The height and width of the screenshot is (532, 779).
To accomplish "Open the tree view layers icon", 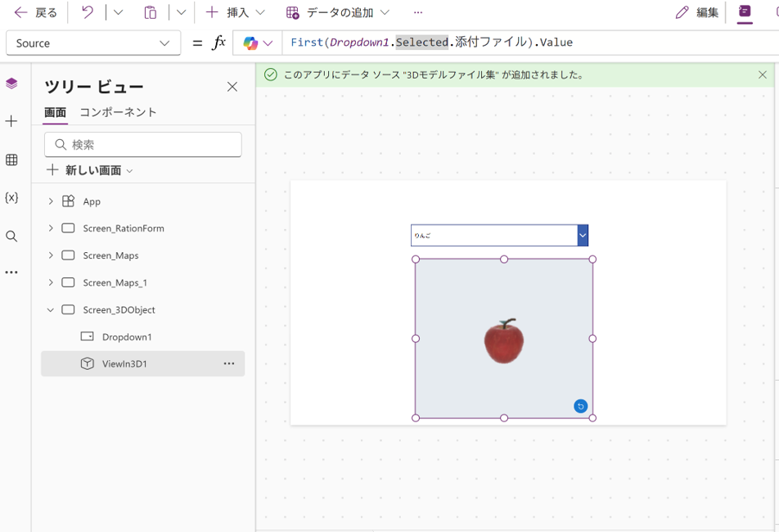I will click(x=11, y=83).
